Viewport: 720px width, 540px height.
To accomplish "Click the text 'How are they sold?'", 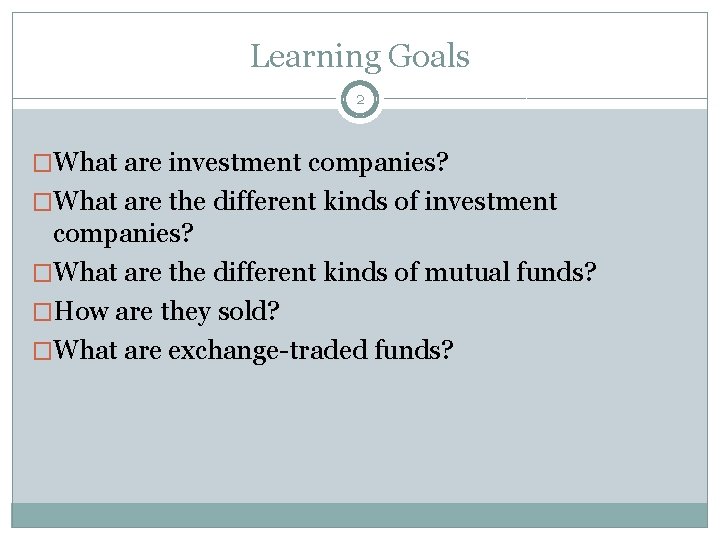I will [167, 312].
